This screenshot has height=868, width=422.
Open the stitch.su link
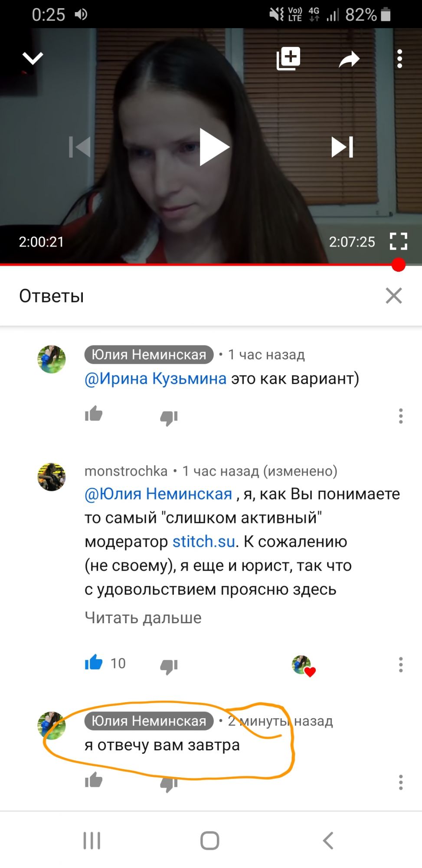click(204, 542)
